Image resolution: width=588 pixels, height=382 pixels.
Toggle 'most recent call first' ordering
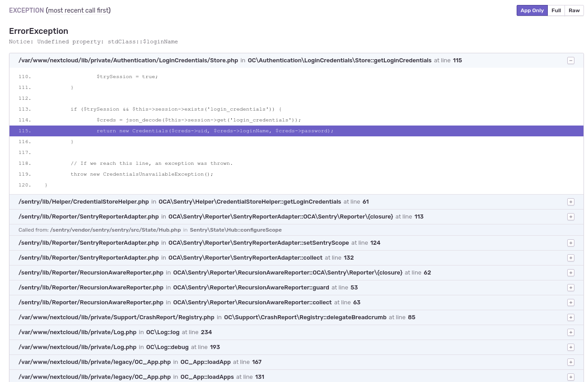[x=79, y=10]
